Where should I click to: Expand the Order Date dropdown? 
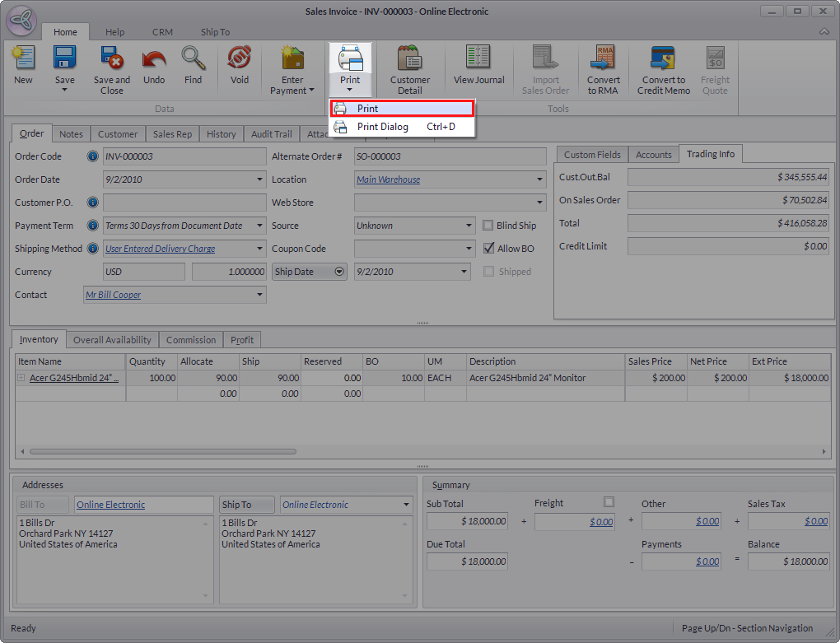tap(259, 179)
